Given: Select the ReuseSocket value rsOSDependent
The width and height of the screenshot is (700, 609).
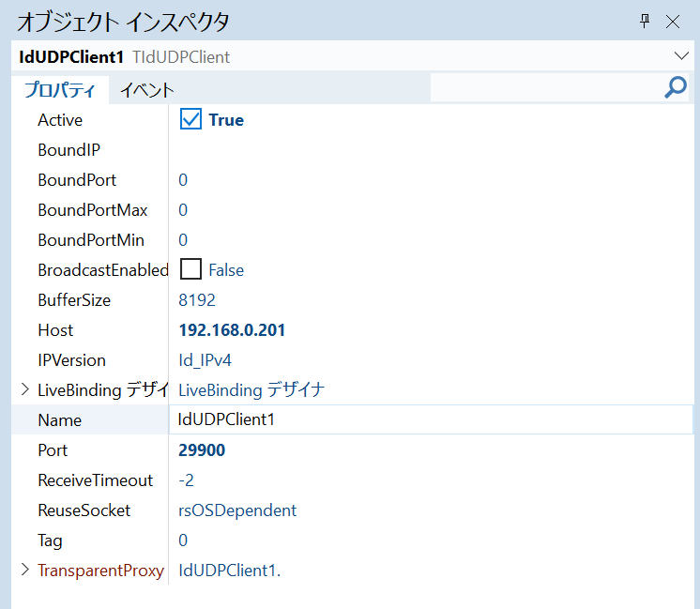Looking at the screenshot, I should (x=237, y=510).
